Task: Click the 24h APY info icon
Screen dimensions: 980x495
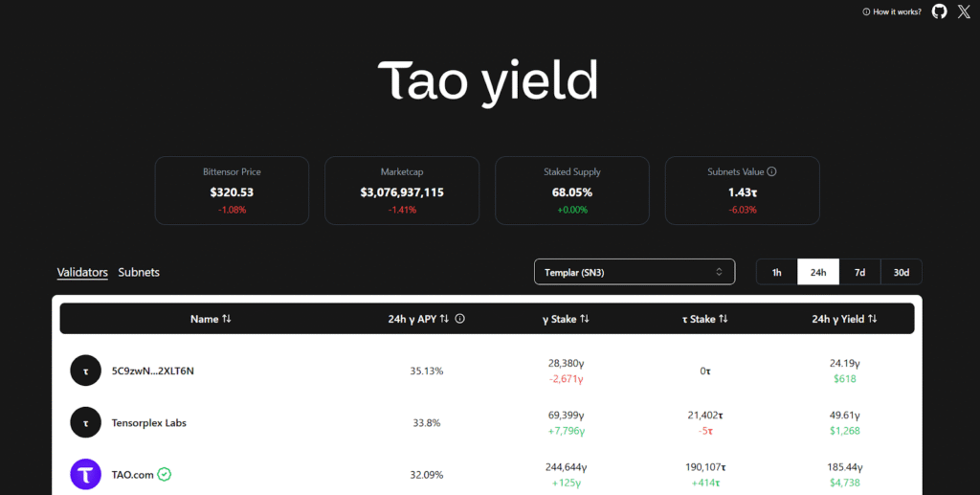Action: coord(460,319)
